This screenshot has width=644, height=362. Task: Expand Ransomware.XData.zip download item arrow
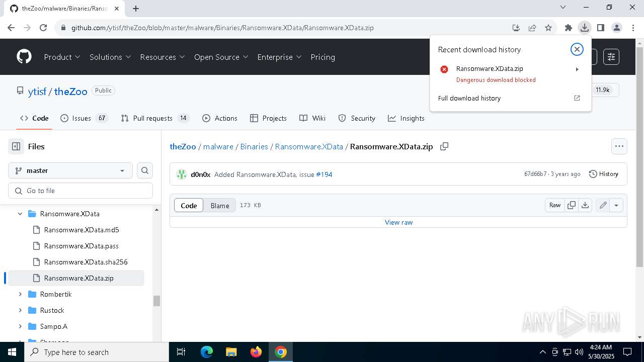coord(577,69)
